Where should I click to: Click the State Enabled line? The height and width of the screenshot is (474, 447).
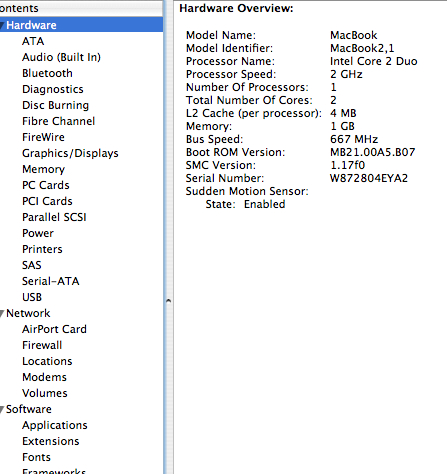245,204
